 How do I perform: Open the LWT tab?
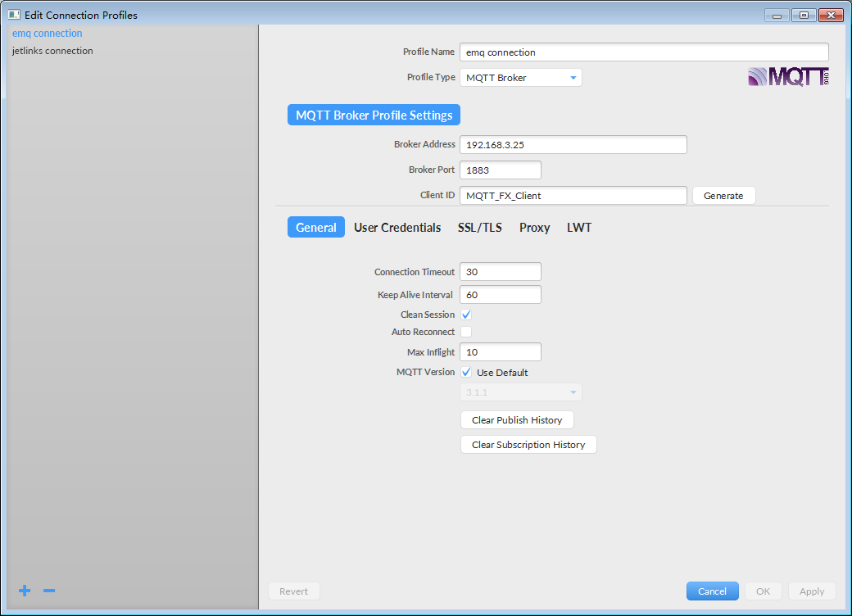coord(579,227)
